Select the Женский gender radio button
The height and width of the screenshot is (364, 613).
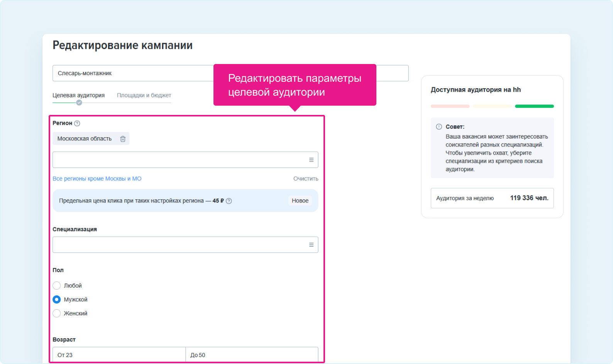click(57, 313)
